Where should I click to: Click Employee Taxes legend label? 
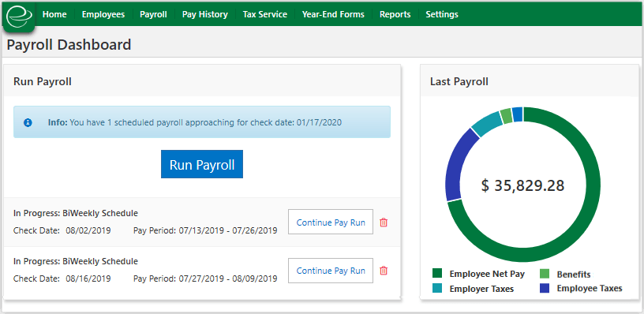[x=590, y=288]
